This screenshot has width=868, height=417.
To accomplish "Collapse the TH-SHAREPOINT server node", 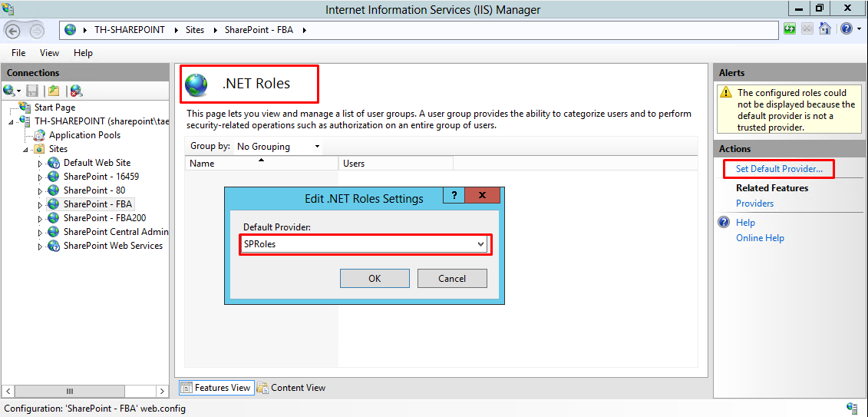I will tap(11, 122).
